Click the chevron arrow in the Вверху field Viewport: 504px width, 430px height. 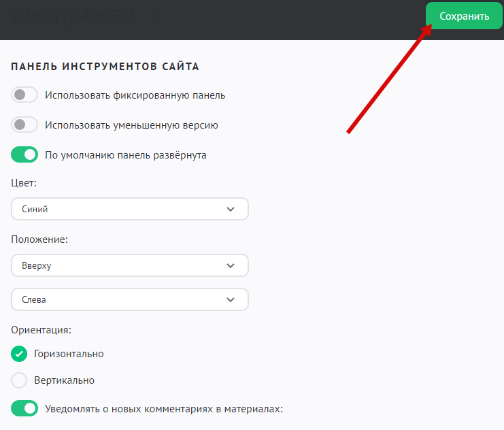[231, 265]
